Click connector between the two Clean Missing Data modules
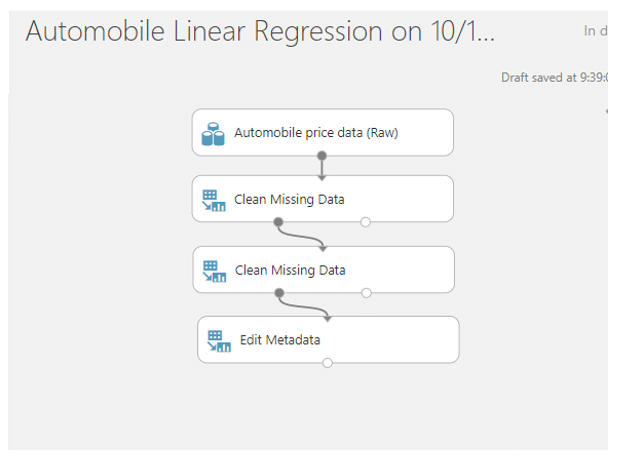This screenshot has height=457, width=619. click(301, 237)
